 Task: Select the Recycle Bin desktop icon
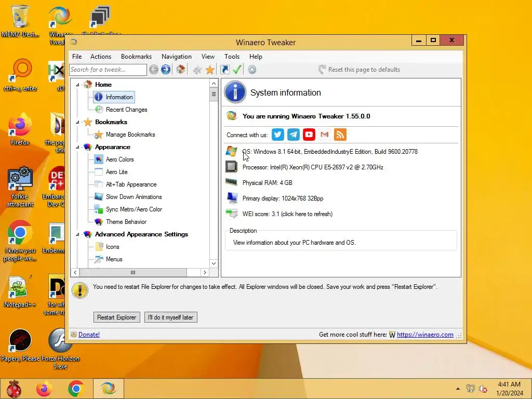pyautogui.click(x=20, y=20)
